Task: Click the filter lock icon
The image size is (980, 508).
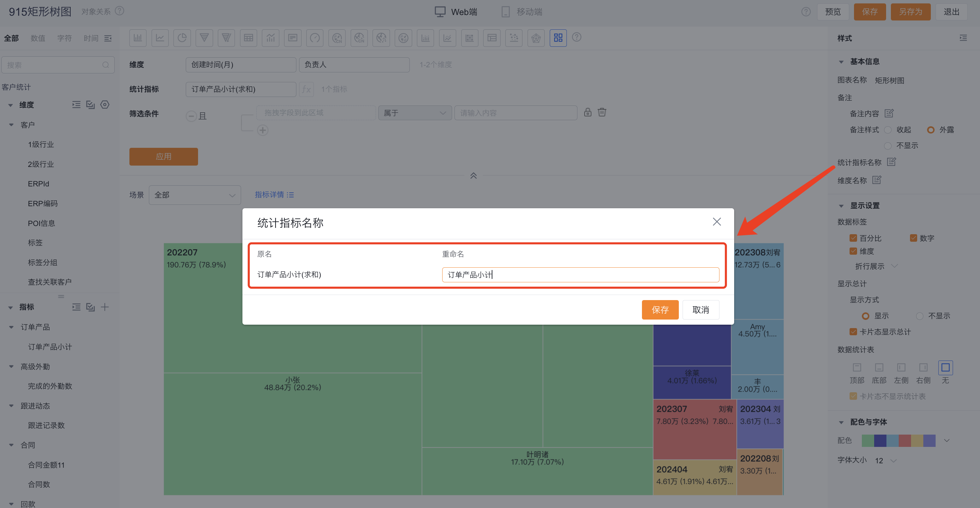Action: coord(587,113)
